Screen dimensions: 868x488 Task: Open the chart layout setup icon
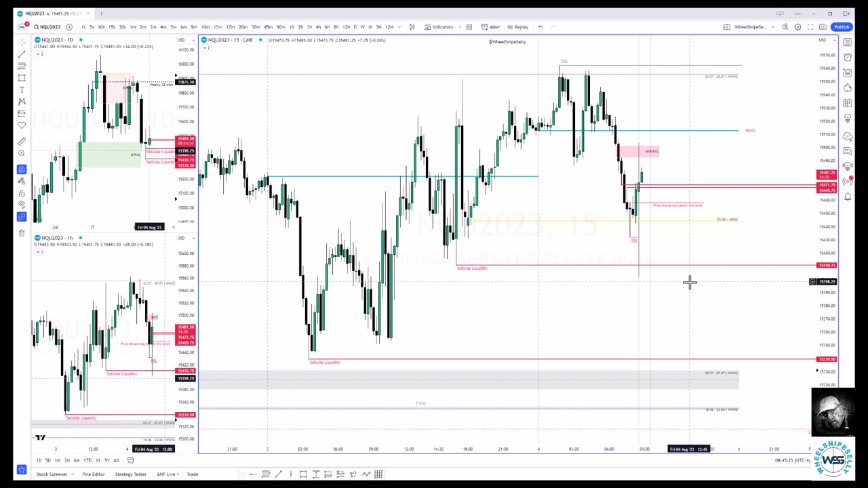(x=727, y=27)
